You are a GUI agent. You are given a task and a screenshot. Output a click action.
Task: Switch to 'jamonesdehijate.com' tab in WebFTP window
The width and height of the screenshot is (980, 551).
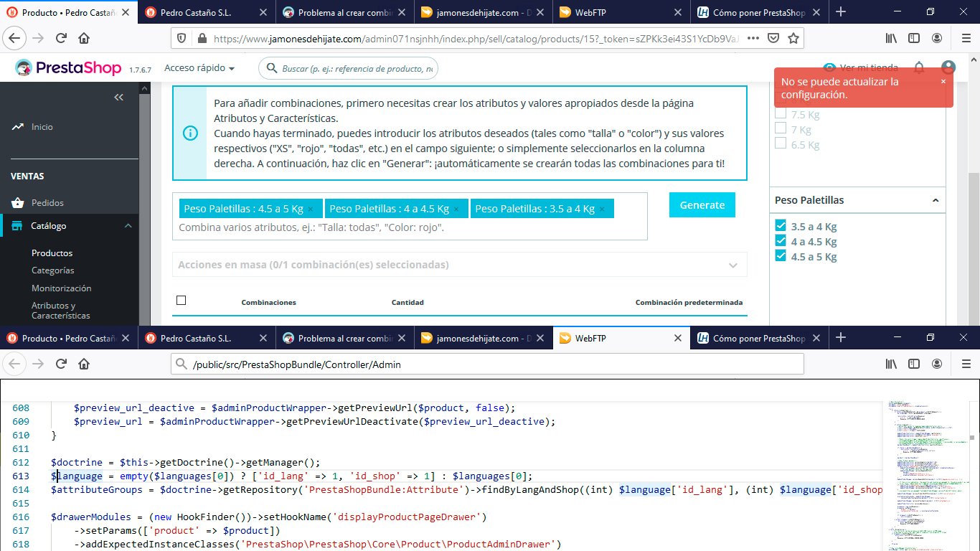[484, 338]
